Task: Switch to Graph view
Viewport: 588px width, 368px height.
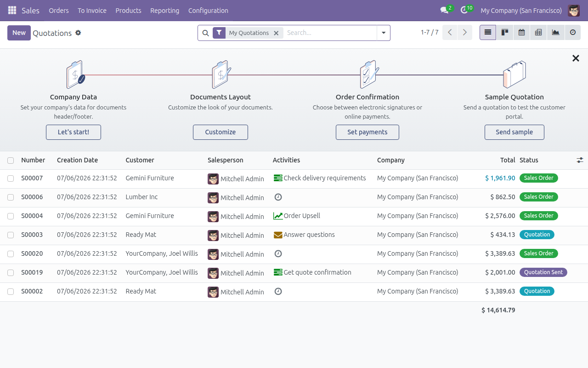Action: 556,33
